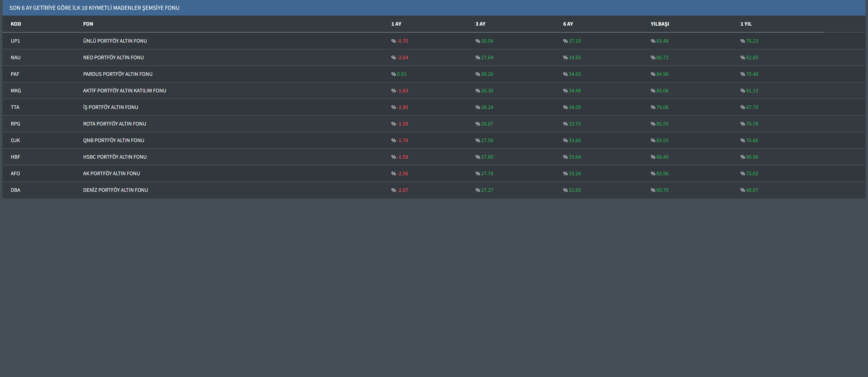Open ROTA PORTFÖY ALTIN FONU
This screenshot has width=868, height=377.
coord(115,124)
